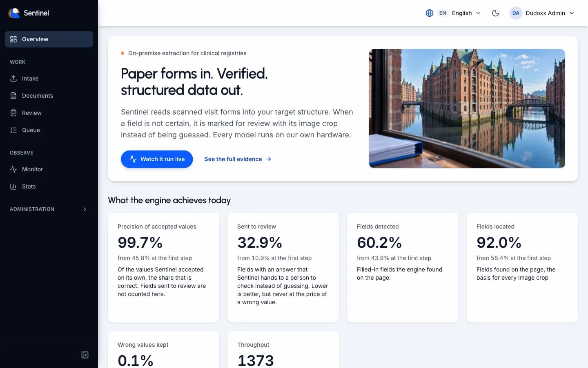588x368 pixels.
Task: Click 'On-premise extraction for clinical registries' tagline
Action: (x=187, y=53)
